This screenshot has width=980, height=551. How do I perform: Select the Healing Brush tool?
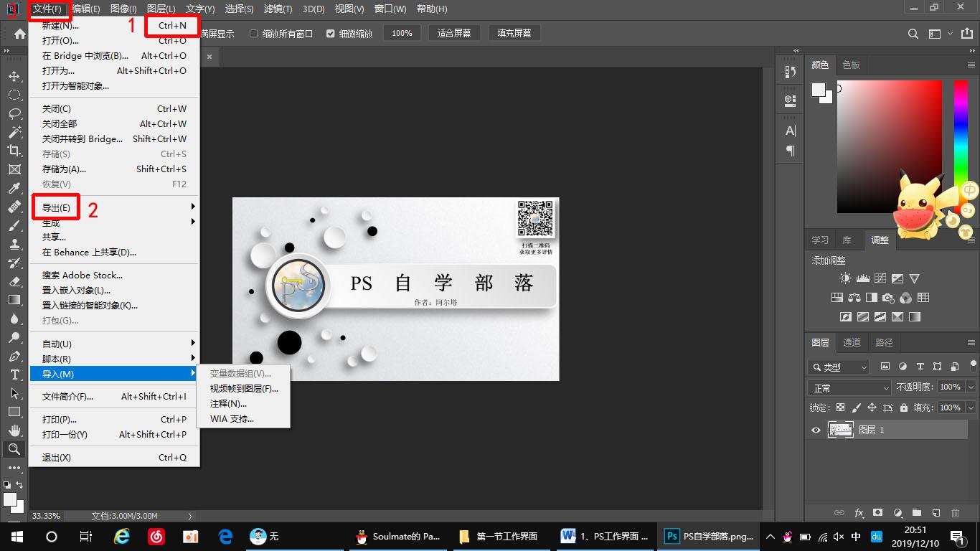(14, 207)
